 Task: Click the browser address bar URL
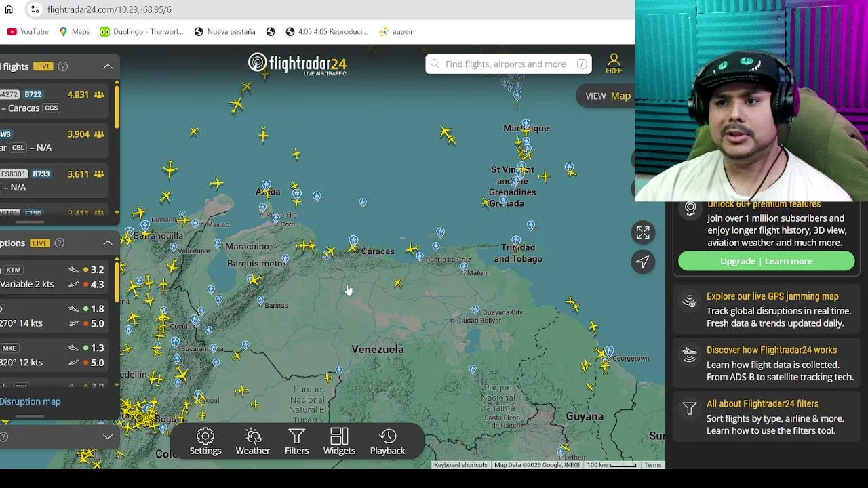pyautogui.click(x=109, y=9)
